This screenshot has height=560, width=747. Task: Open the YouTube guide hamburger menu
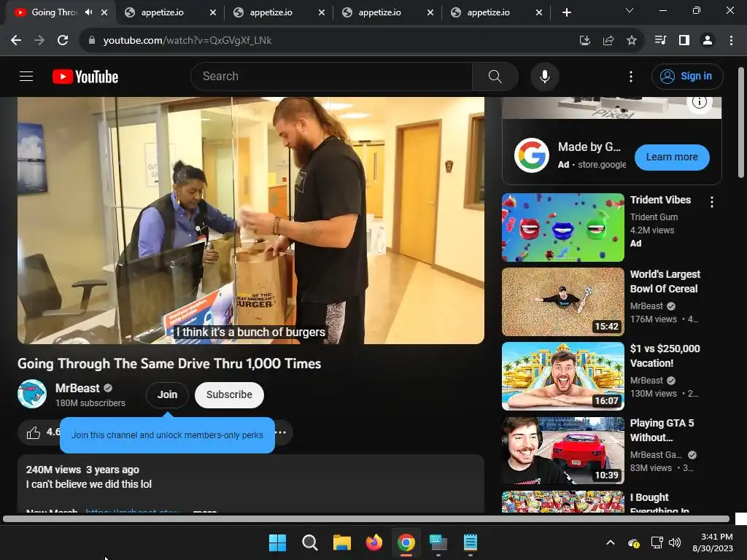[26, 76]
